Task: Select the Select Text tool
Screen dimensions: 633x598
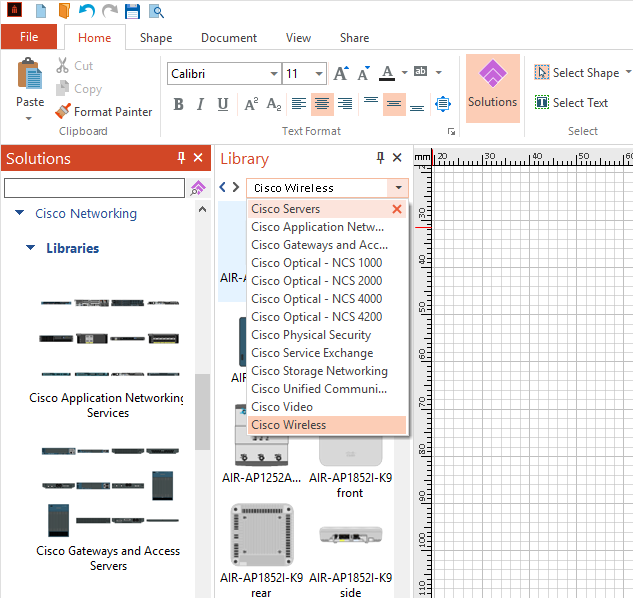Action: (571, 103)
